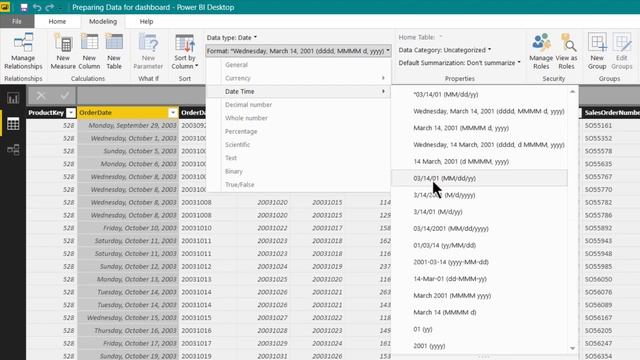Click the ProductKey column header

click(x=46, y=113)
